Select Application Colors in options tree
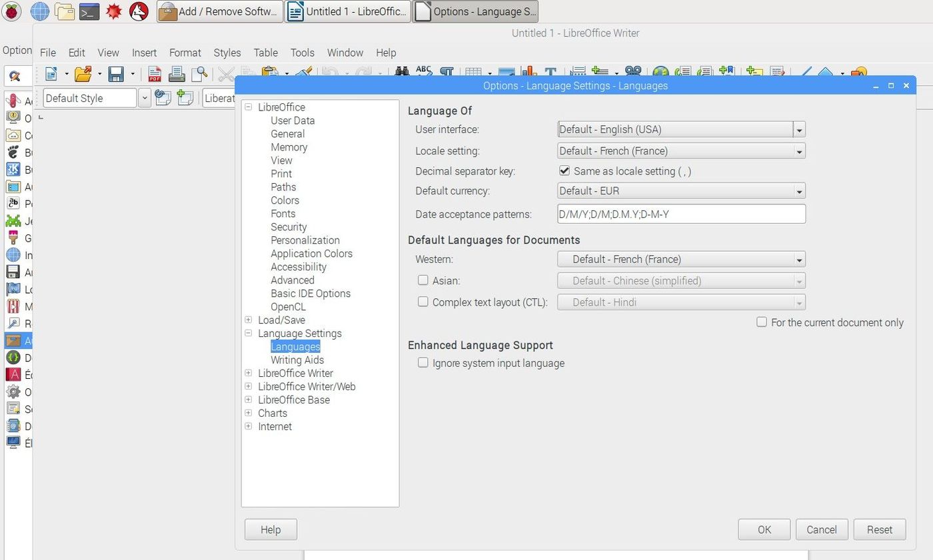 [311, 254]
